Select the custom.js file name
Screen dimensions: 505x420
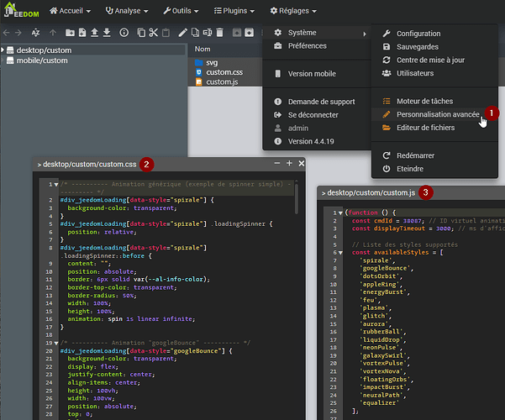pos(222,81)
